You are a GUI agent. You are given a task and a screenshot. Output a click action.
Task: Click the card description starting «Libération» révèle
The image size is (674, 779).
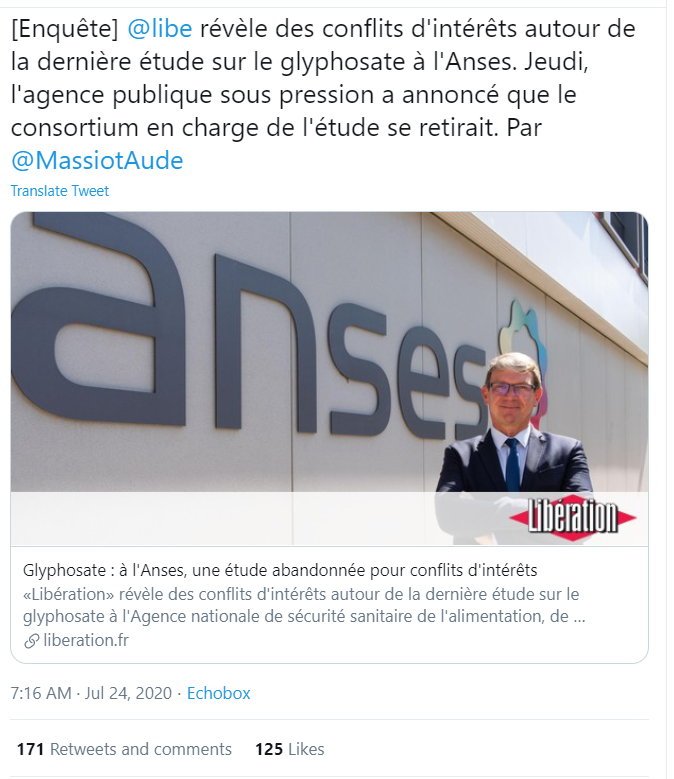(x=304, y=605)
